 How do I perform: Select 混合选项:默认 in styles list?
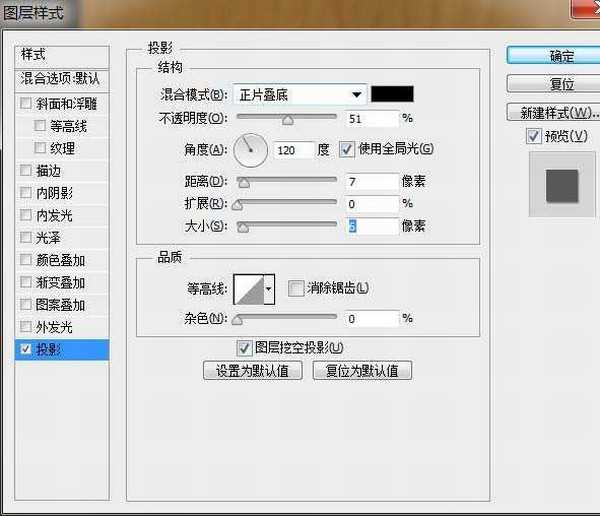pos(60,78)
